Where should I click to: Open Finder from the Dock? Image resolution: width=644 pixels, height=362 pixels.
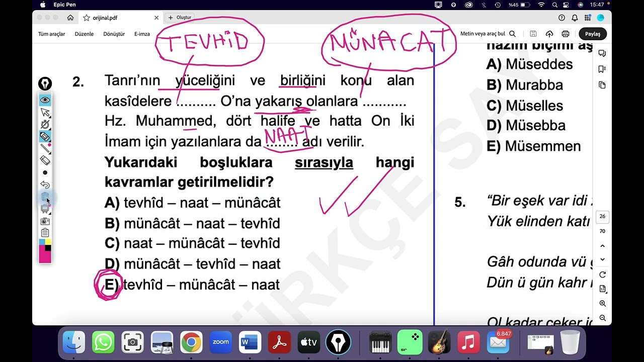(x=74, y=343)
